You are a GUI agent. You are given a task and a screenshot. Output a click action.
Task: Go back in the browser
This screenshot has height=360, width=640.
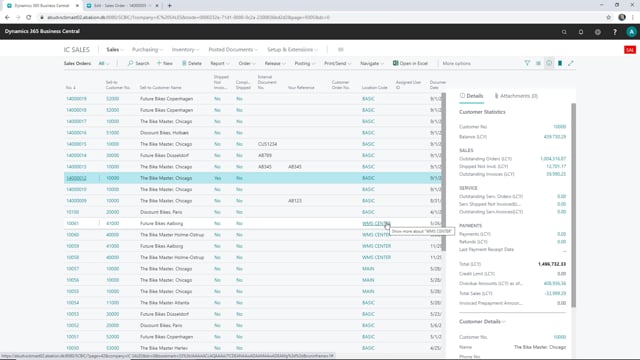pyautogui.click(x=7, y=17)
